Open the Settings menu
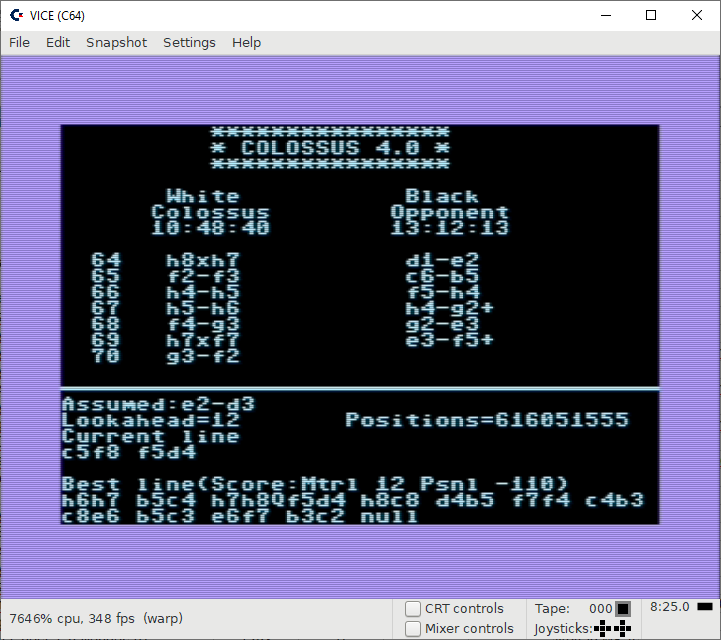Image resolution: width=721 pixels, height=640 pixels. (x=189, y=42)
